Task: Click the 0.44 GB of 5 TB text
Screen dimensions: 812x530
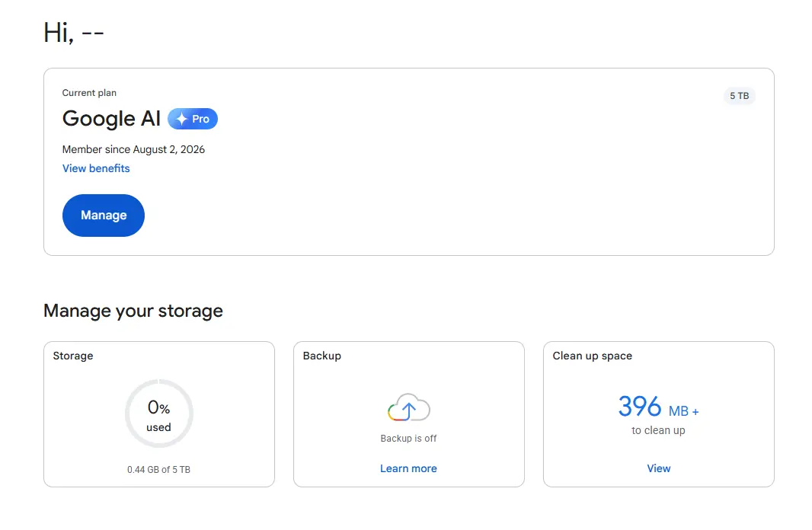Action: pos(159,469)
